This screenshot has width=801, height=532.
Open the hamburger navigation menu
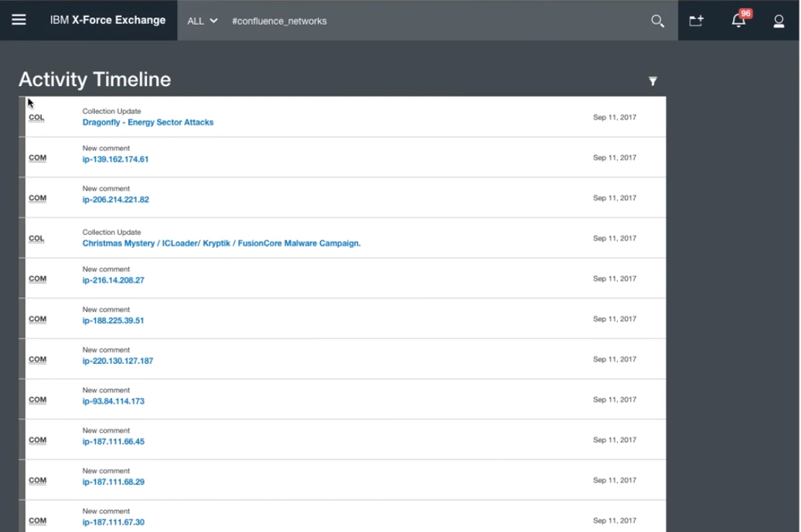(x=19, y=20)
